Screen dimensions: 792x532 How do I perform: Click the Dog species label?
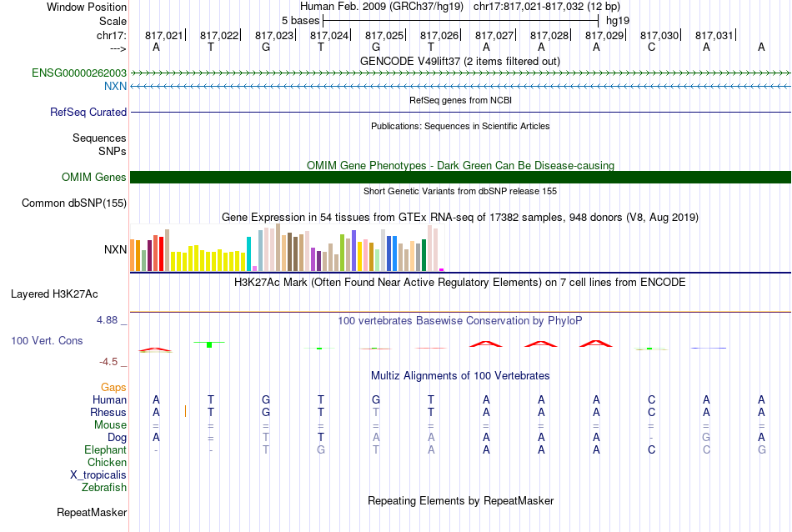pos(118,437)
